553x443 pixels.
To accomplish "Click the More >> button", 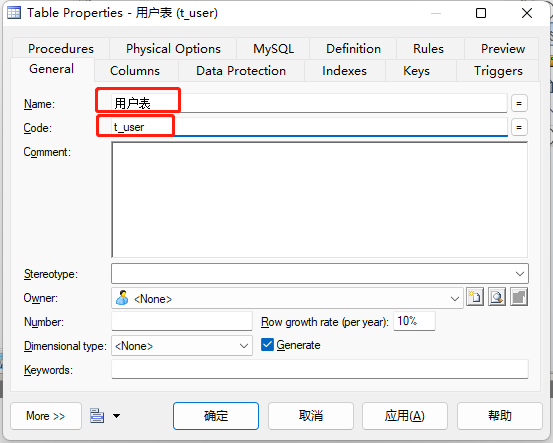I will (x=46, y=416).
